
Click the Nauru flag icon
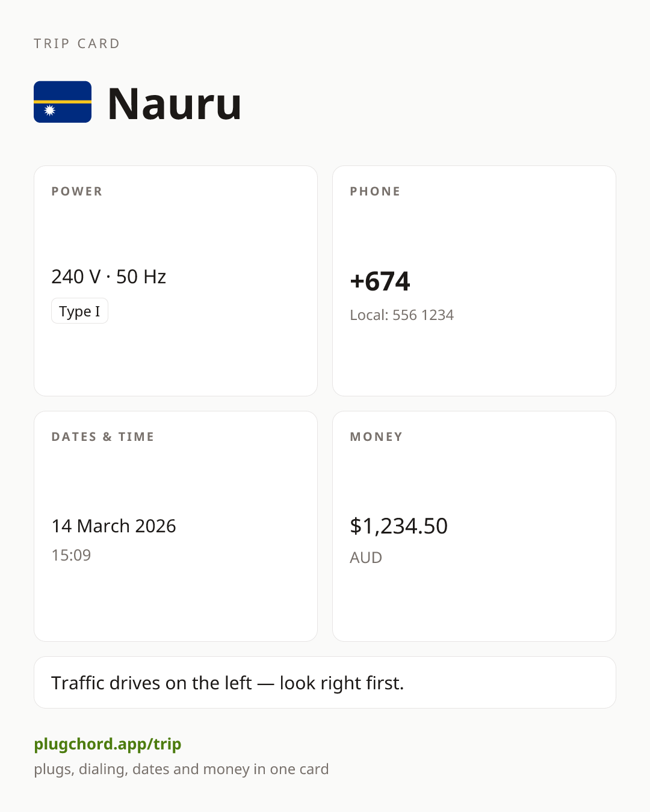pos(63,102)
